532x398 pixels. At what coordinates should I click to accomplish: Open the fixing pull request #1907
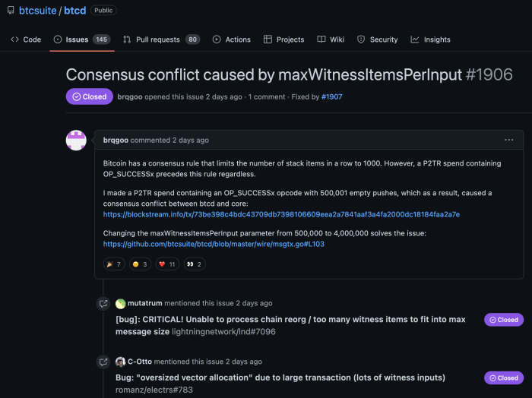click(332, 97)
